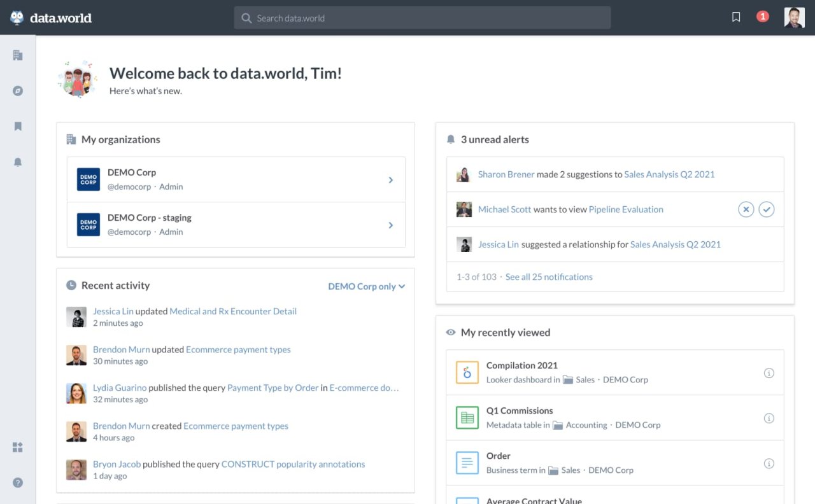815x504 pixels.
Task: Click the Order business term document icon
Action: click(x=467, y=463)
